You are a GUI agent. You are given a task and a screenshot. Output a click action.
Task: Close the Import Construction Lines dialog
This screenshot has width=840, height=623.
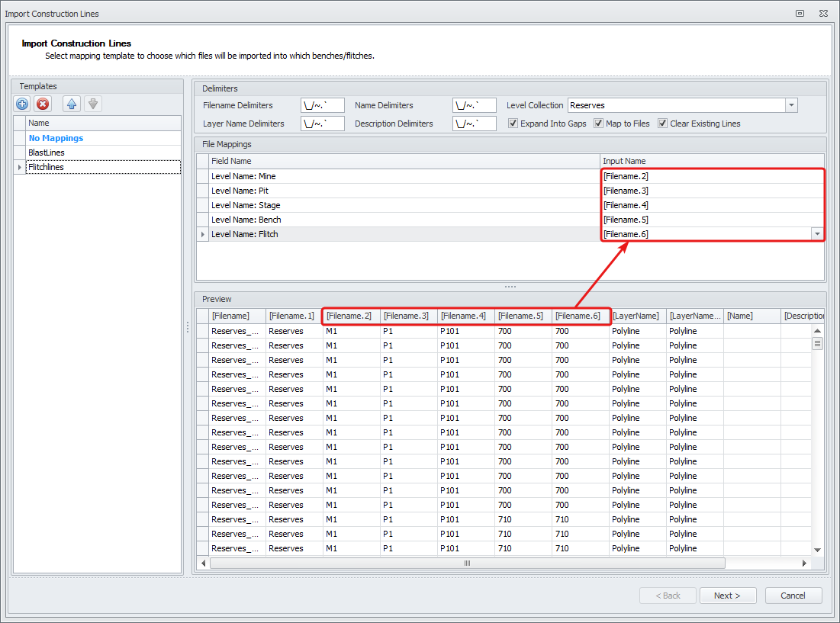point(823,14)
